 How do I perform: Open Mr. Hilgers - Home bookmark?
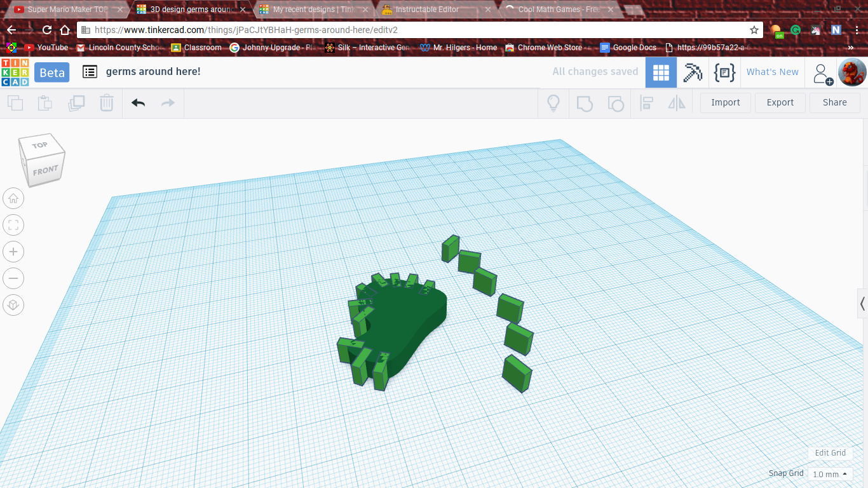tap(459, 48)
